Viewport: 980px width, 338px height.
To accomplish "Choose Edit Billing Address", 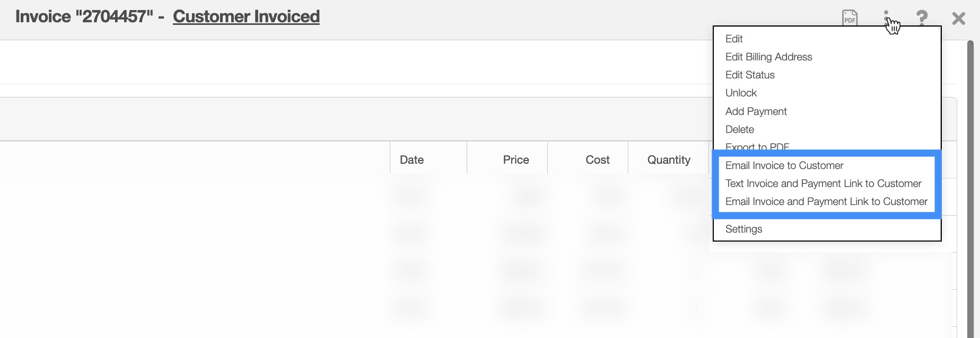I will (x=768, y=57).
